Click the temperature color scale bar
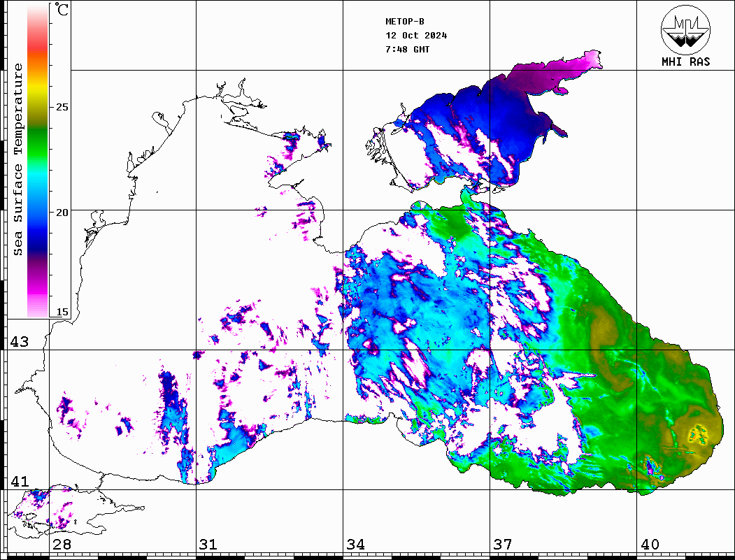This screenshot has height=560, width=735. (38, 161)
